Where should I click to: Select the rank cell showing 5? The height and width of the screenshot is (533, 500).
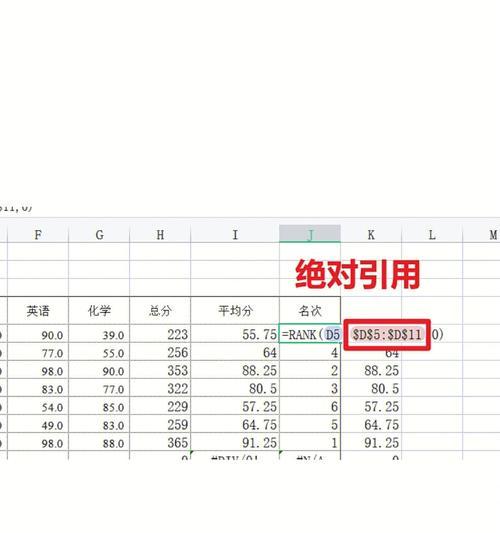310,424
